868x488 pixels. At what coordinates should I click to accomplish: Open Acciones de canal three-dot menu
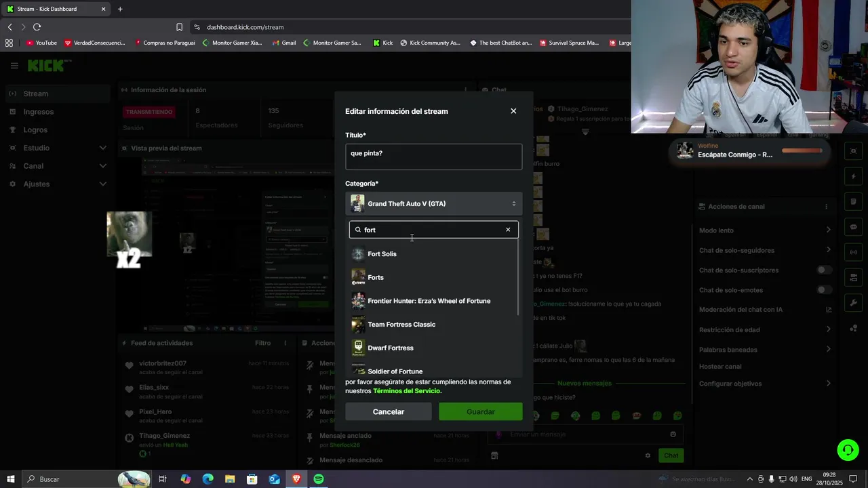826,207
